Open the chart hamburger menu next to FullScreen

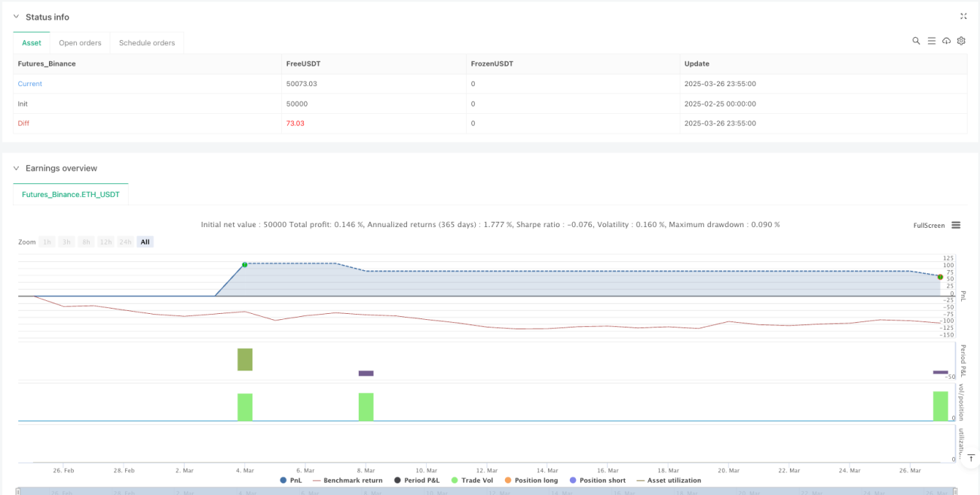point(956,225)
